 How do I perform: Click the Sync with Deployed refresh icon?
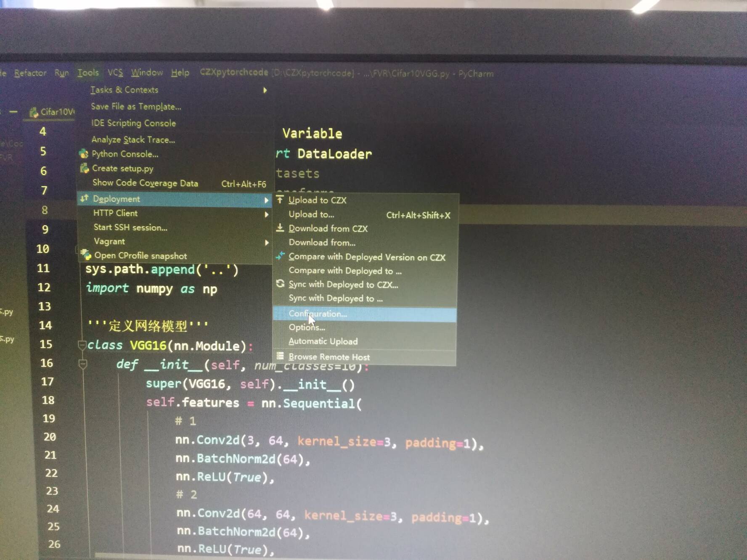280,284
